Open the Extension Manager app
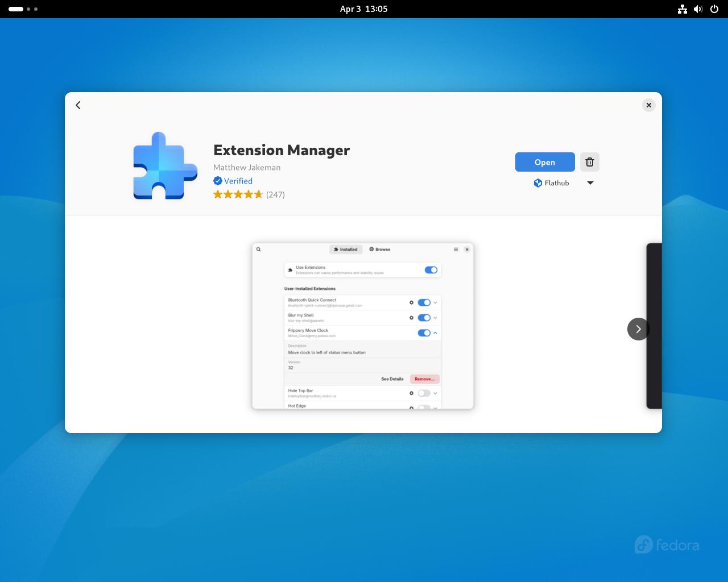The height and width of the screenshot is (582, 728). pos(545,162)
